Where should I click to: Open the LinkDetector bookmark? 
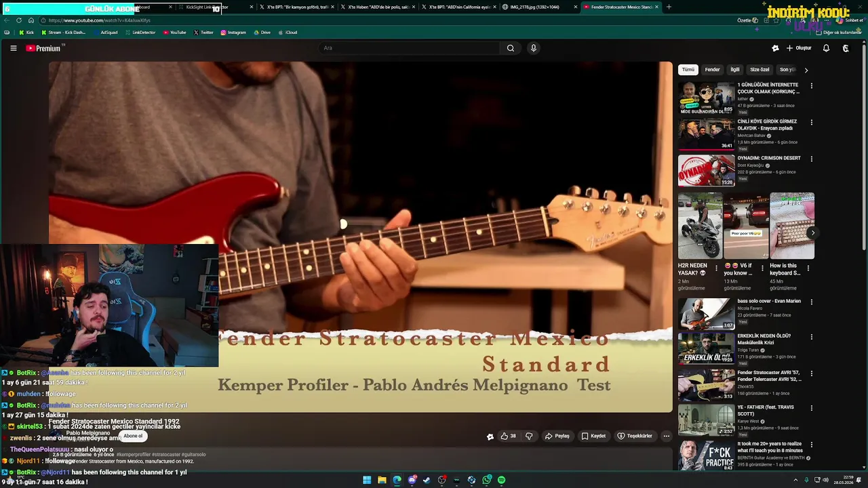(140, 33)
